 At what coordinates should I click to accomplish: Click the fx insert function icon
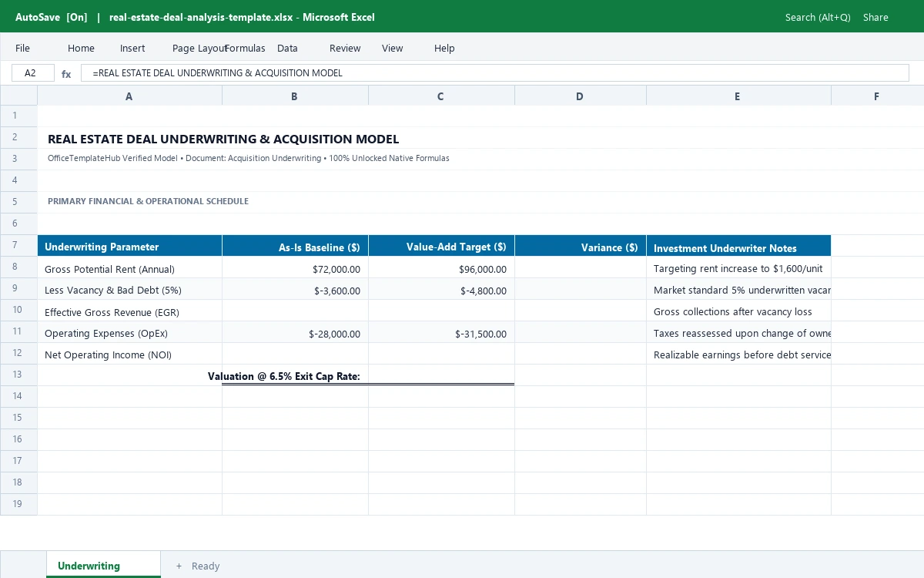click(x=66, y=74)
